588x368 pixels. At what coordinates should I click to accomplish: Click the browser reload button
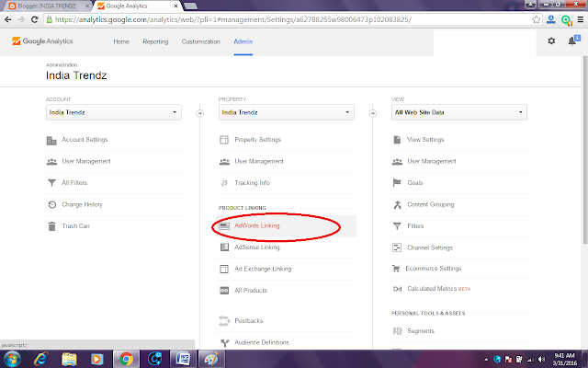coord(35,19)
